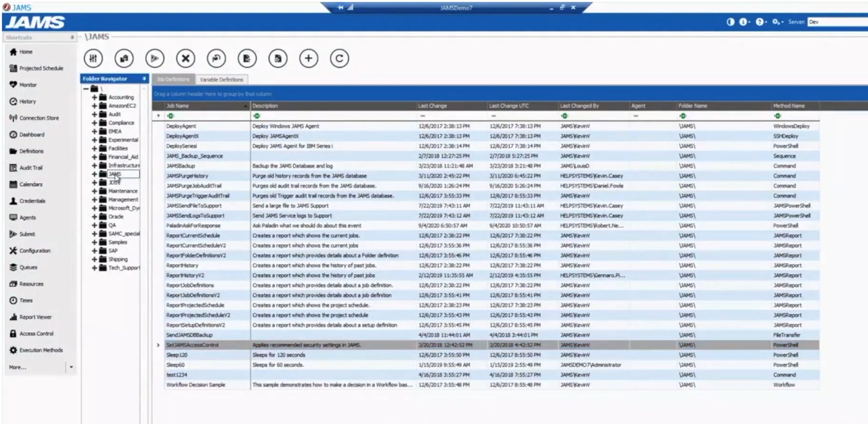Toggle the Folder Navigator pin
Viewport: 868px width, 424px height.
tap(144, 79)
